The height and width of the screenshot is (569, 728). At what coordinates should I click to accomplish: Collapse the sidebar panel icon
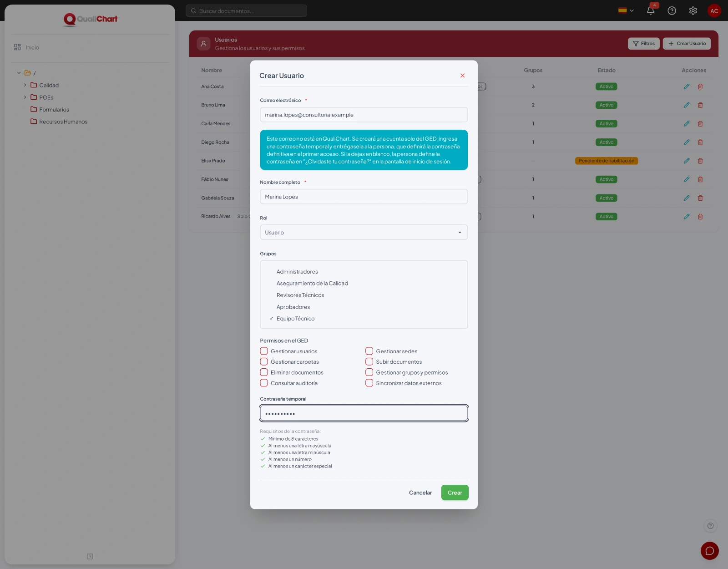click(x=90, y=556)
